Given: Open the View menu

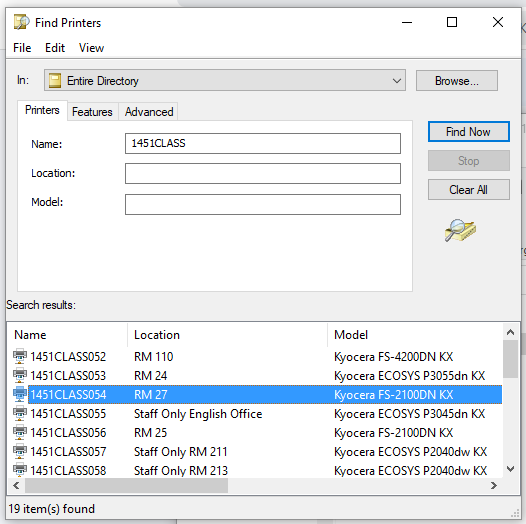Looking at the screenshot, I should [x=91, y=48].
